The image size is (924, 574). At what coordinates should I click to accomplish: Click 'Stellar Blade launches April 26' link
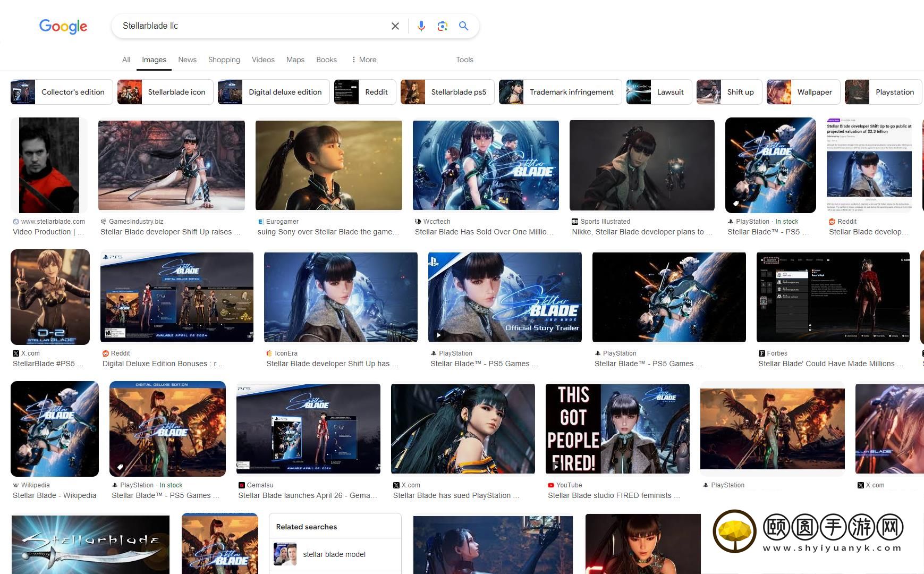point(308,495)
